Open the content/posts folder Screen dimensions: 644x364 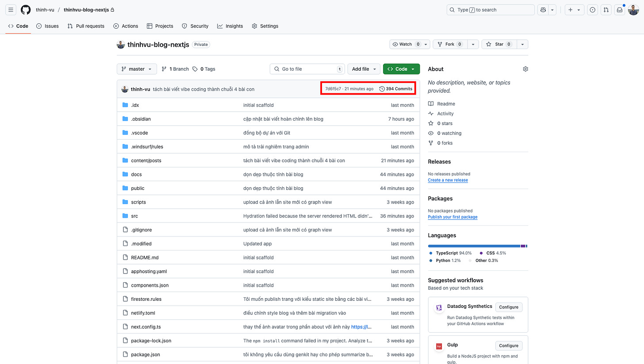pos(146,160)
